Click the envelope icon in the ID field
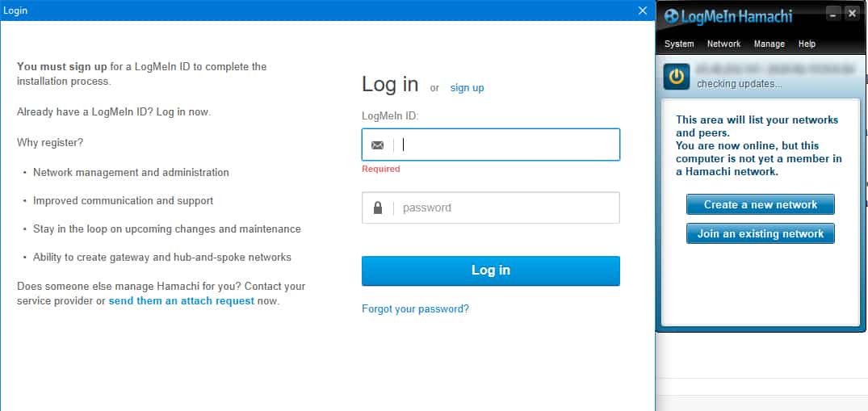The image size is (868, 411). tap(377, 145)
